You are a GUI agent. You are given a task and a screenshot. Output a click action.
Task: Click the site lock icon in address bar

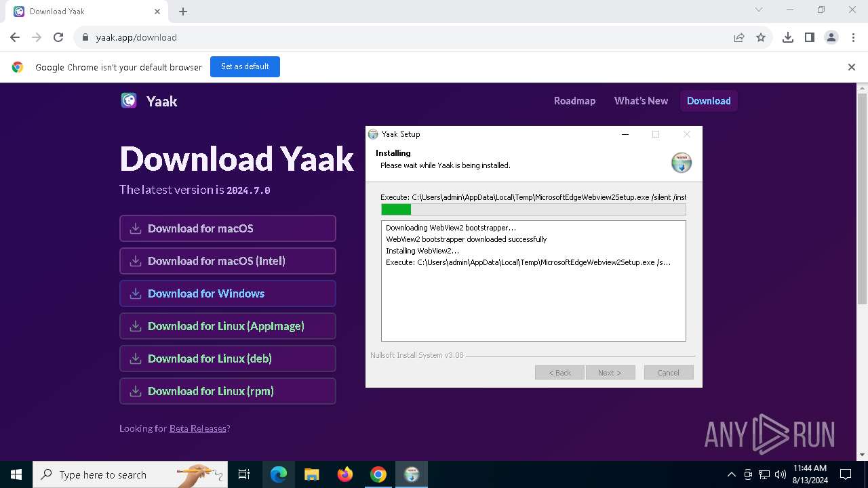(85, 37)
